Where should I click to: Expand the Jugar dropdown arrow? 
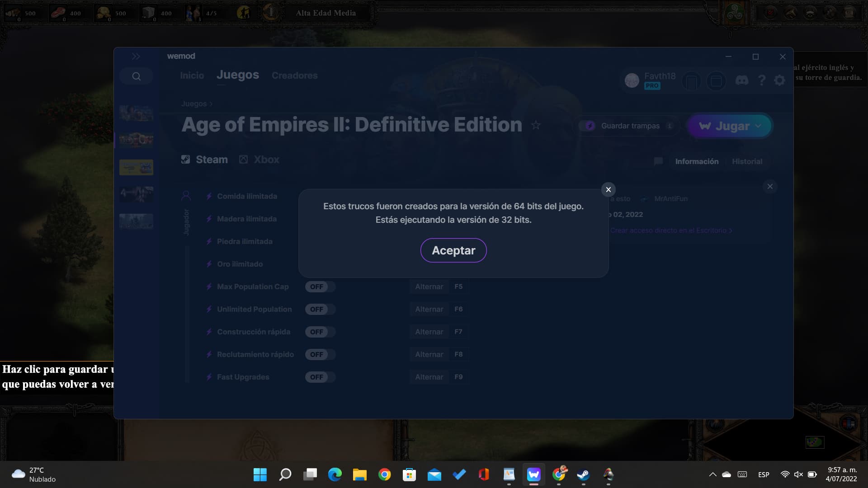tap(759, 126)
